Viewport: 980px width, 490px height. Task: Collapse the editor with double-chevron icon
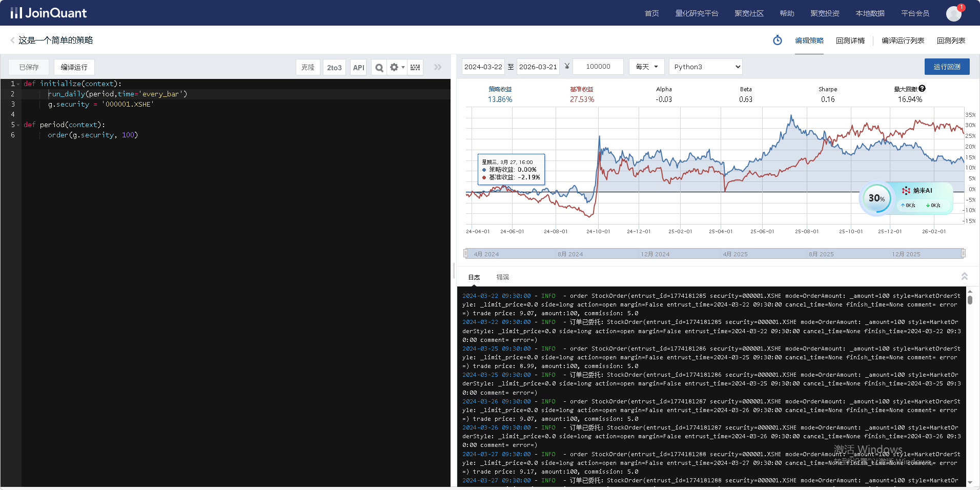click(x=438, y=67)
